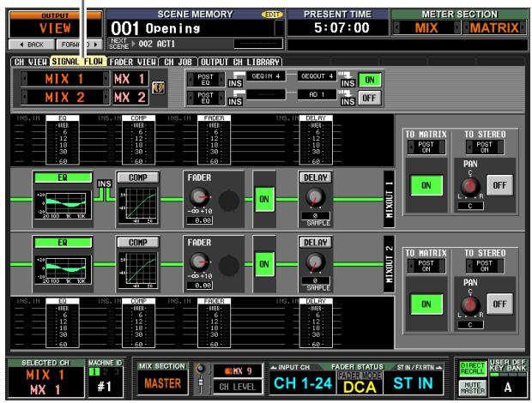Toggle MIX 2 TO STEREO OFF button
This screenshot has width=532, height=403.
[x=499, y=304]
